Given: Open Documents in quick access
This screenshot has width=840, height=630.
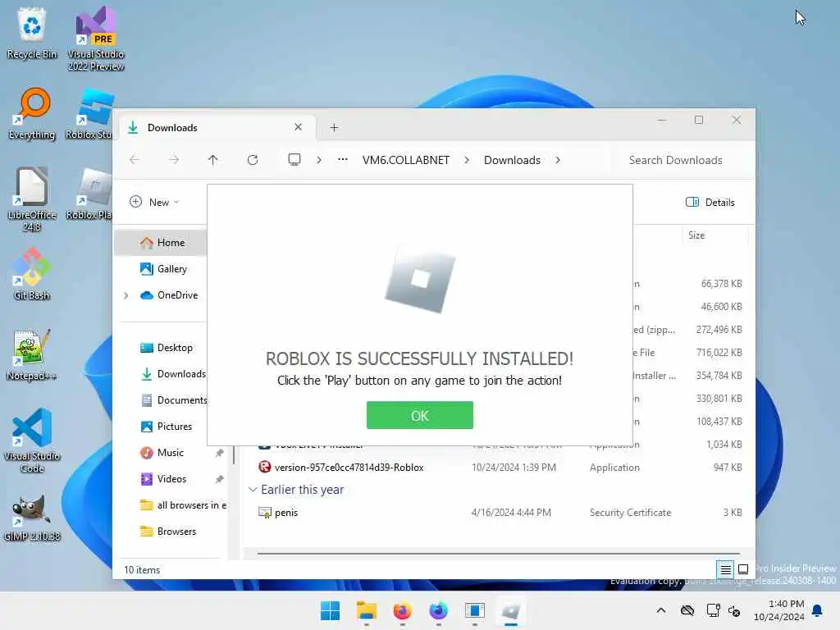Looking at the screenshot, I should point(174,400).
